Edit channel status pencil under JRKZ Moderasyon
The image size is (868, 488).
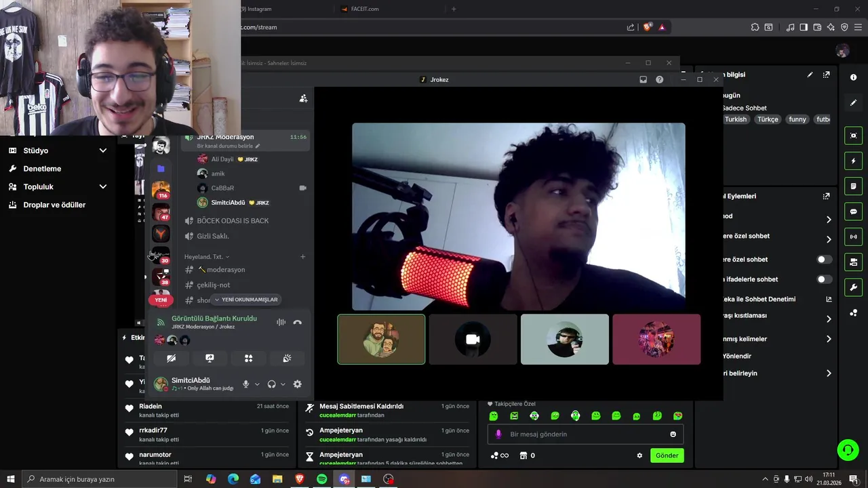click(258, 146)
